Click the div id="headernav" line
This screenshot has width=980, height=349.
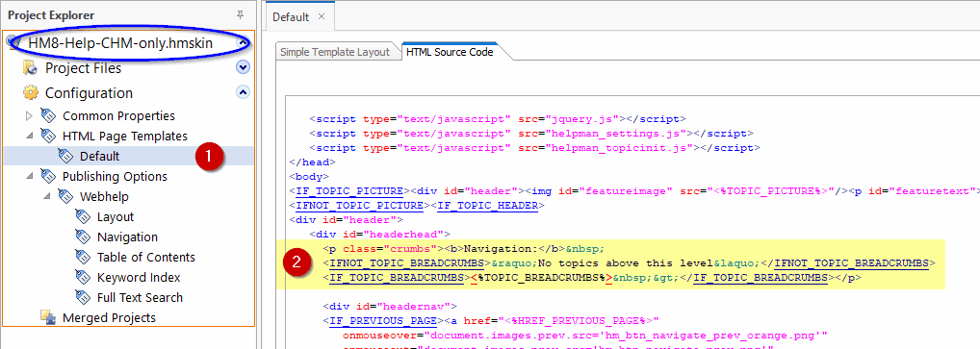tap(390, 306)
